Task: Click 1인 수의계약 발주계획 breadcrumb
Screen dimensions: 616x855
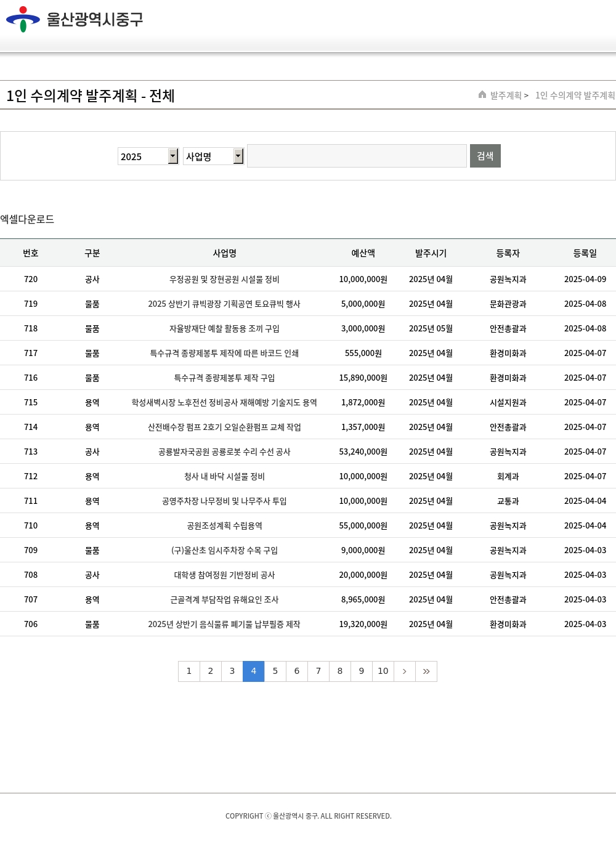Action: [x=575, y=95]
